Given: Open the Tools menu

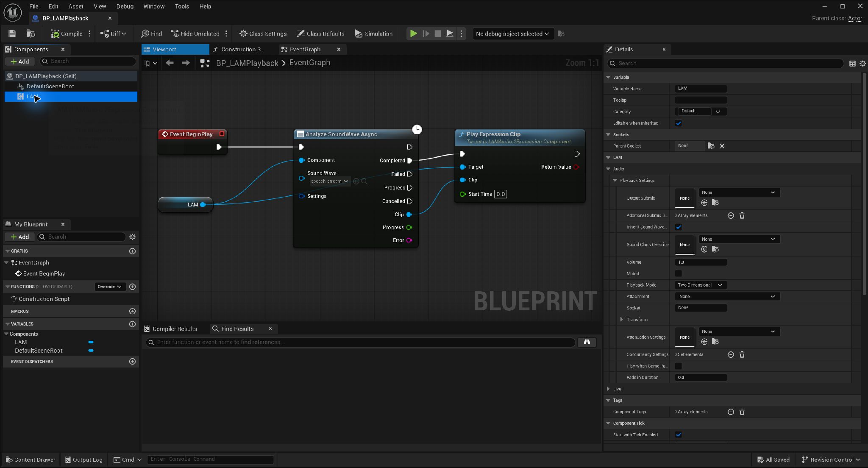Looking at the screenshot, I should 182,6.
